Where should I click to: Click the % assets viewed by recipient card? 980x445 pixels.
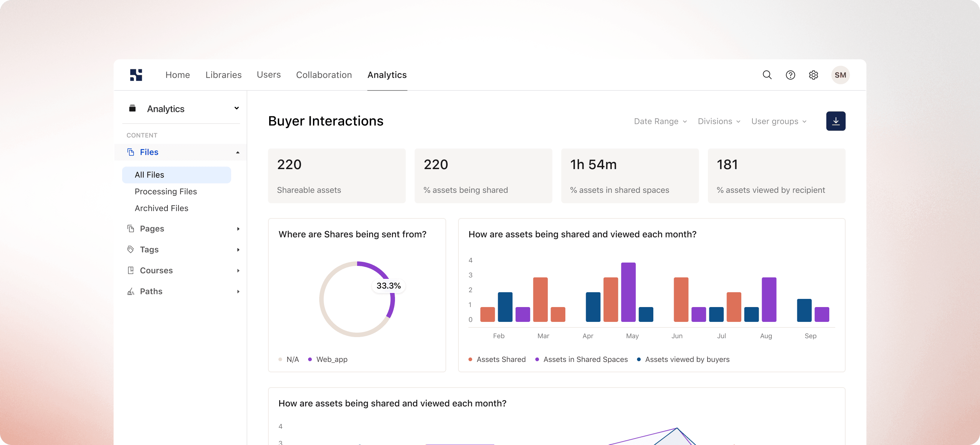[x=777, y=175]
